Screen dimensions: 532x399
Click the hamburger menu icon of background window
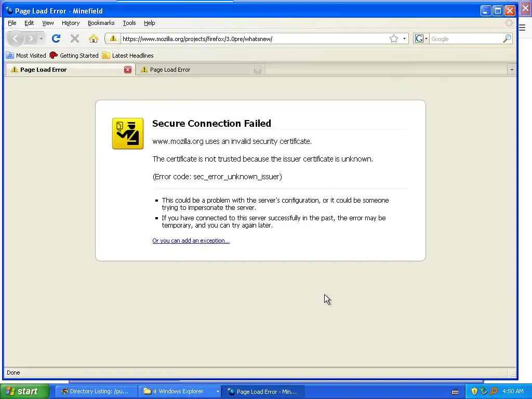pyautogui.click(x=523, y=28)
